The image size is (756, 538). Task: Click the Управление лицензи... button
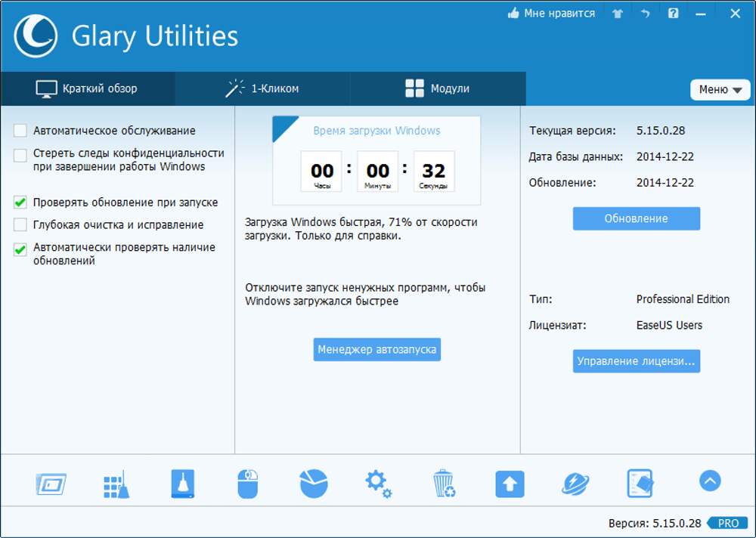pos(636,361)
